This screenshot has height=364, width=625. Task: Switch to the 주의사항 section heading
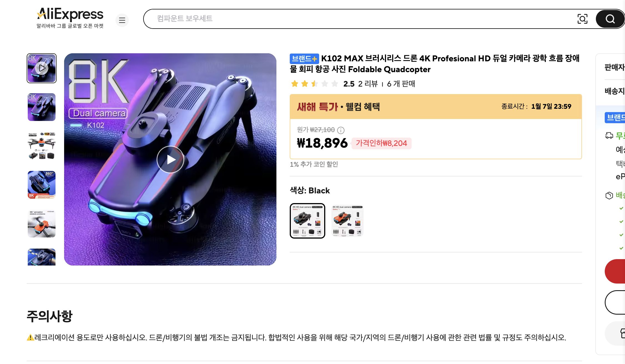49,316
